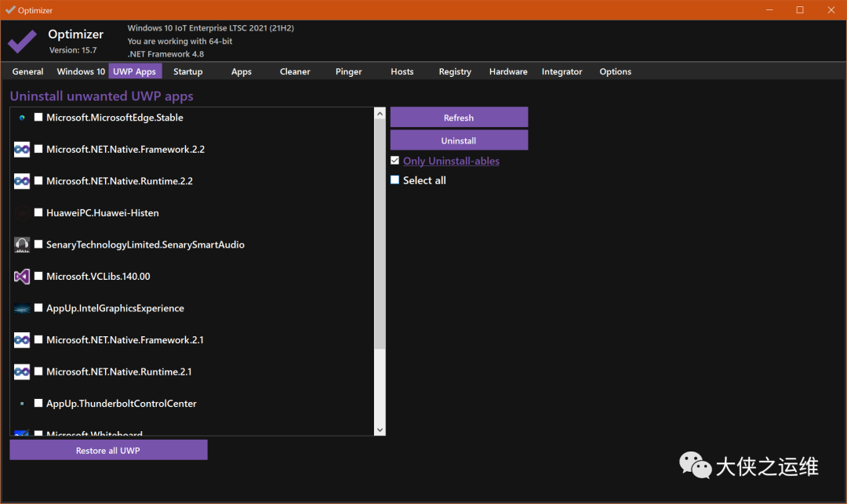Select the HuaweiPC.Huawei-Histen row text
The width and height of the screenshot is (847, 504).
(x=103, y=212)
